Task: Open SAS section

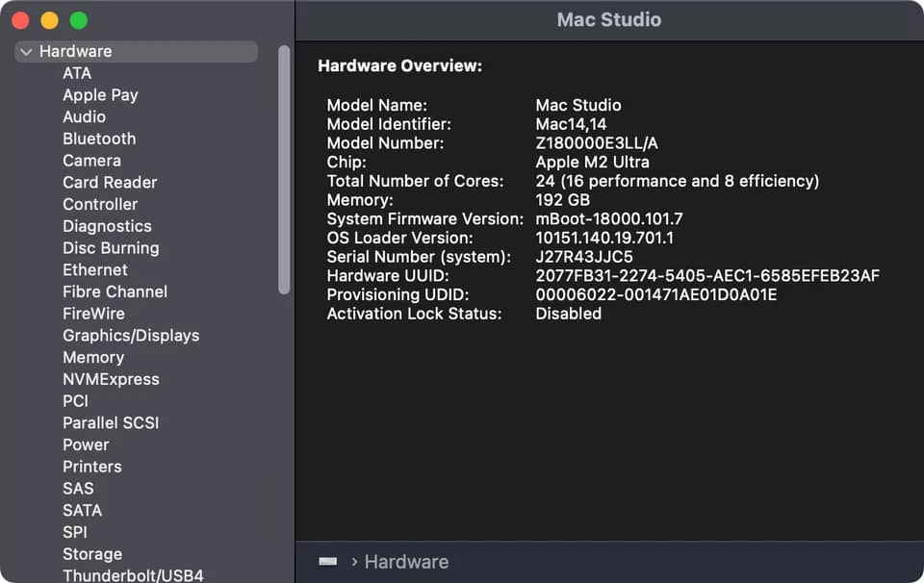Action: pos(78,488)
